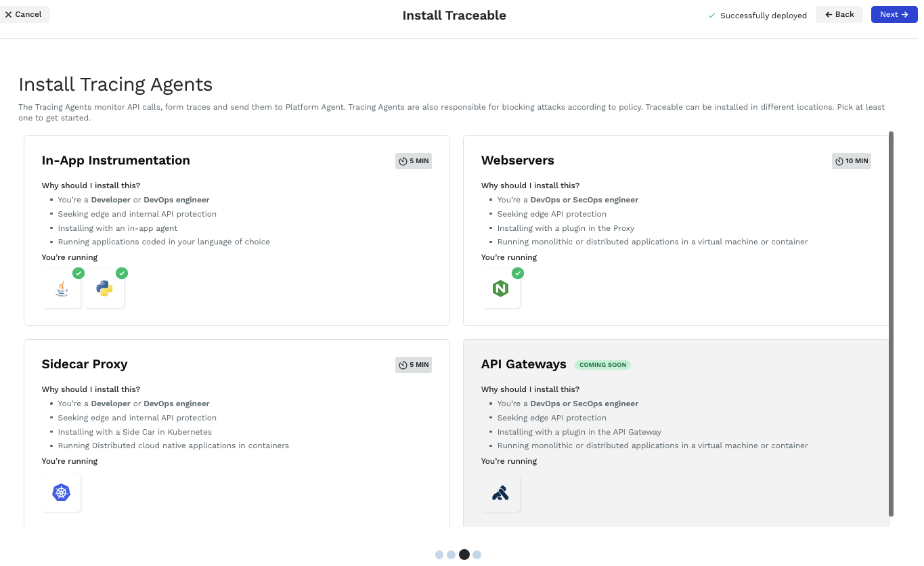Jump to the second step dot
924x566 pixels.
tap(452, 554)
